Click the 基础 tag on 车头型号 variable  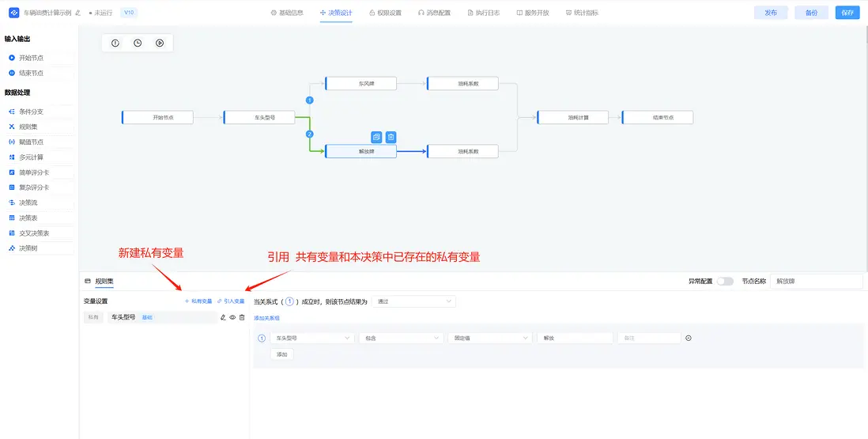147,317
